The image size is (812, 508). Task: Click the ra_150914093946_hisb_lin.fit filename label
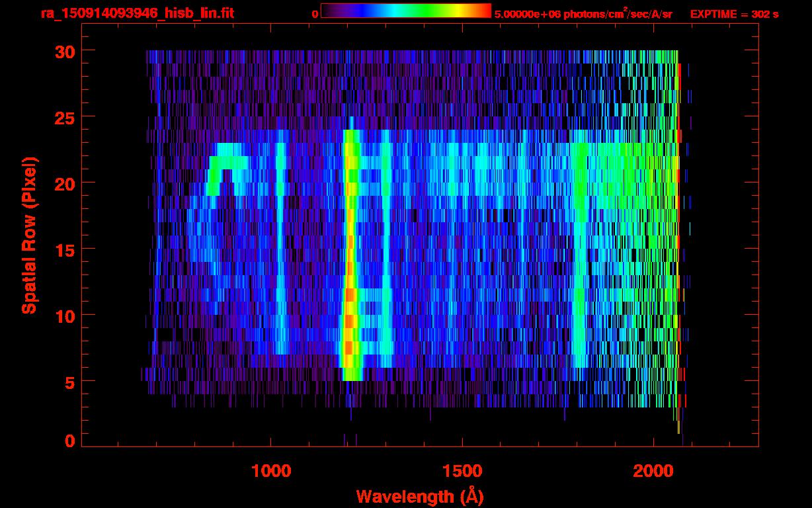tap(137, 13)
